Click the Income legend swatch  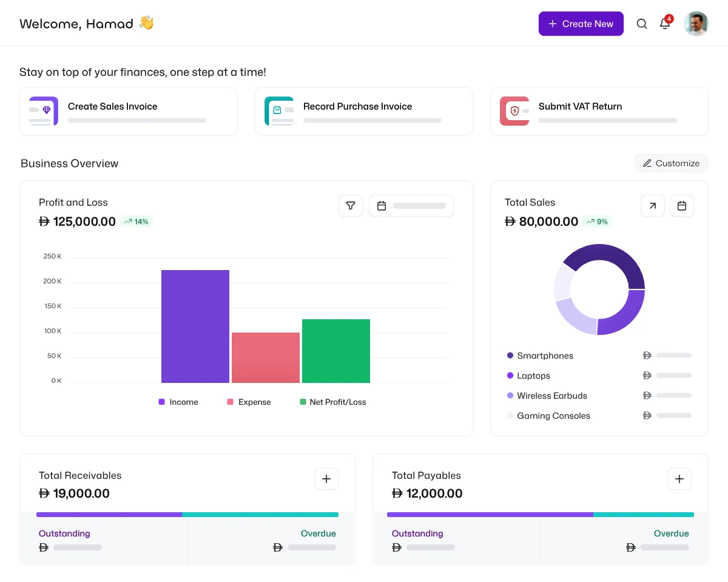coord(162,402)
